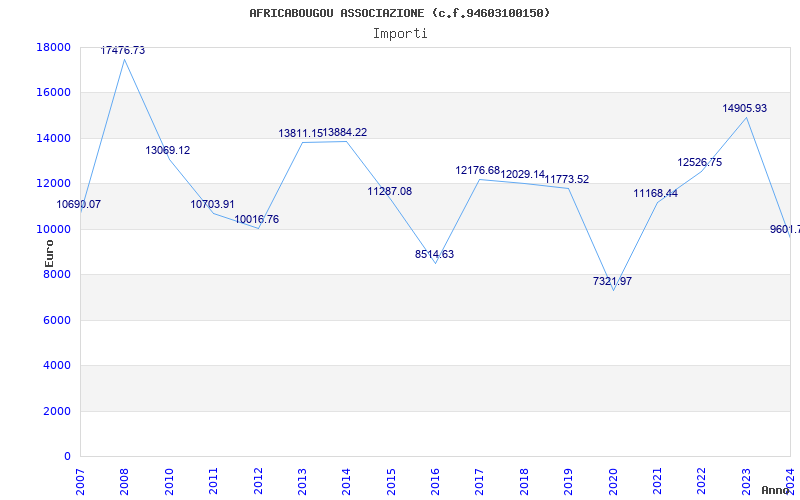
Task: Click x-axis year 2022
Action: (x=702, y=481)
